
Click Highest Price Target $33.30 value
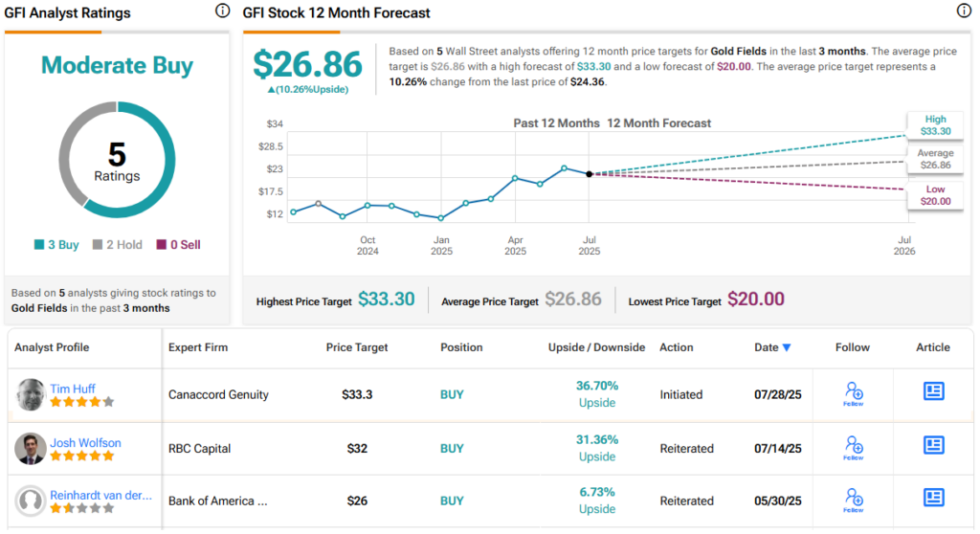pyautogui.click(x=387, y=300)
